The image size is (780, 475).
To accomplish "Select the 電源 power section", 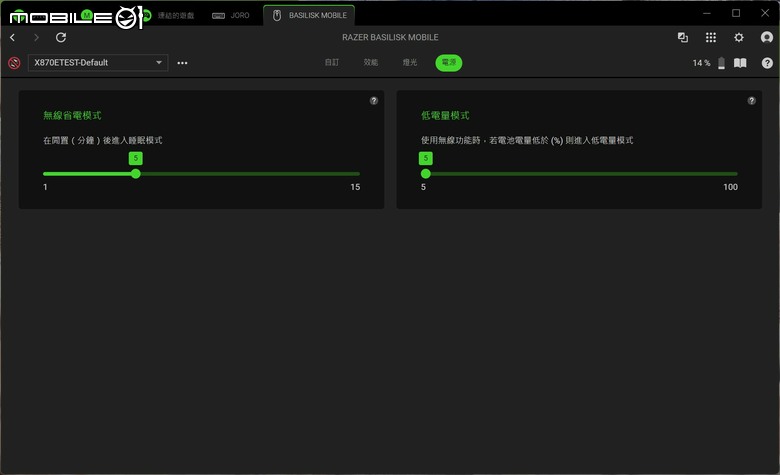I will pyautogui.click(x=449, y=63).
